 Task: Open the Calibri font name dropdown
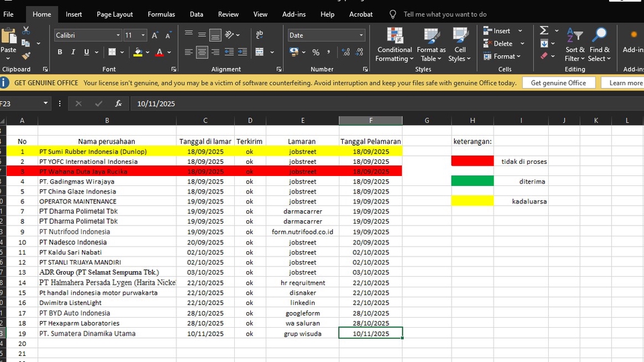click(x=118, y=35)
